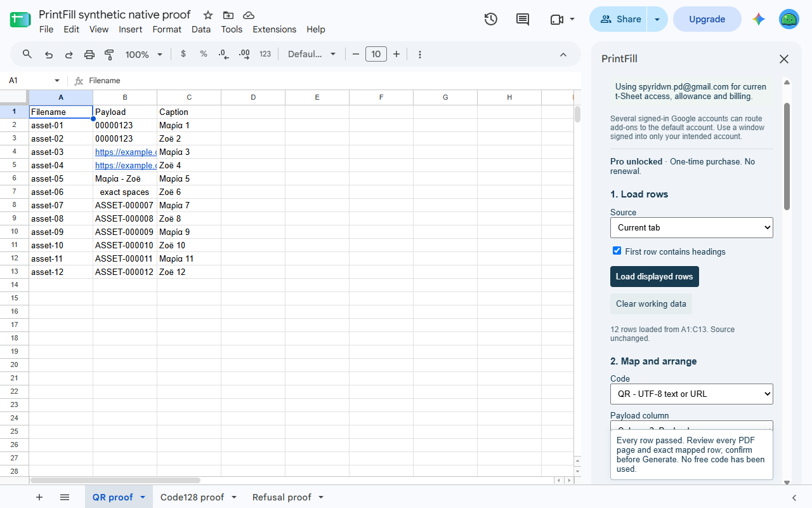This screenshot has width=812, height=508.
Task: Print the spreadsheet
Action: (x=89, y=55)
